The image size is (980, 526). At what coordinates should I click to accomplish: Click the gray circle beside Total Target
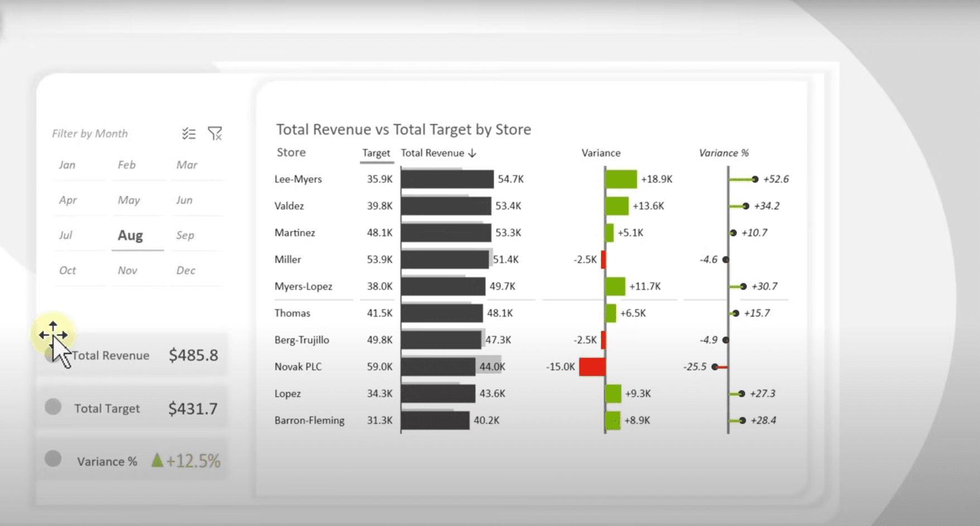tap(53, 407)
